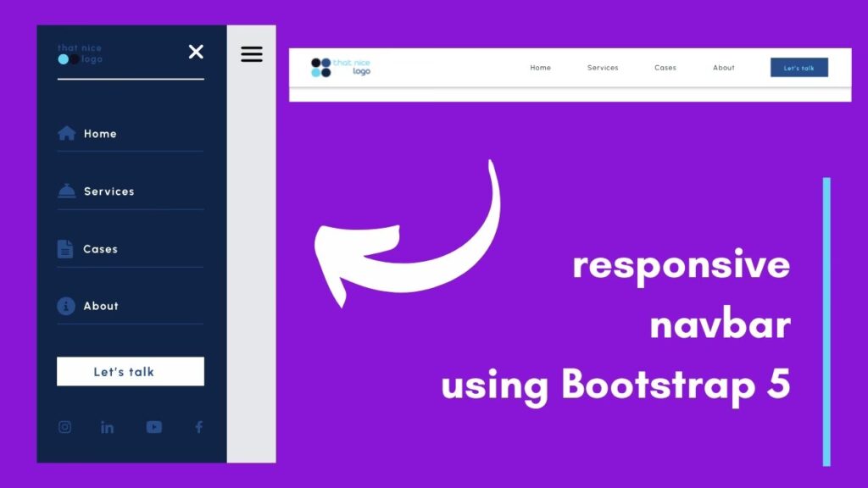This screenshot has width=868, height=488.
Task: Open the hamburger menu icon
Action: [252, 54]
